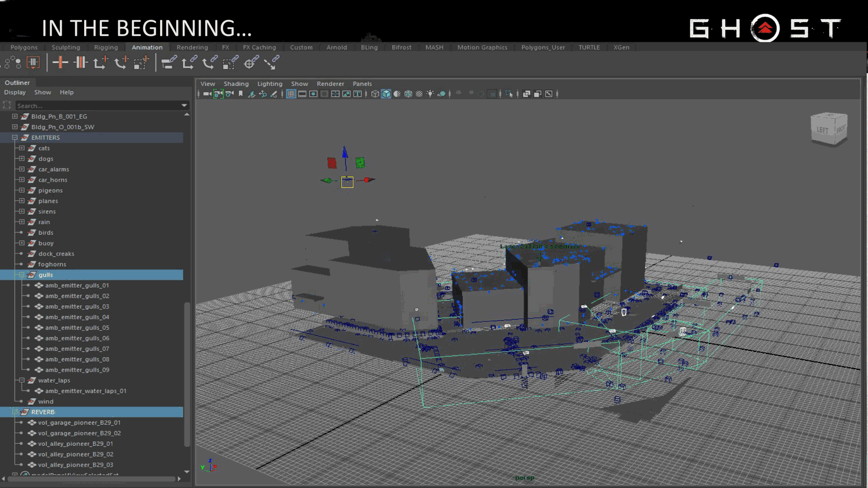
Task: Click the Set Breakdown key shelf icon
Action: [x=80, y=62]
